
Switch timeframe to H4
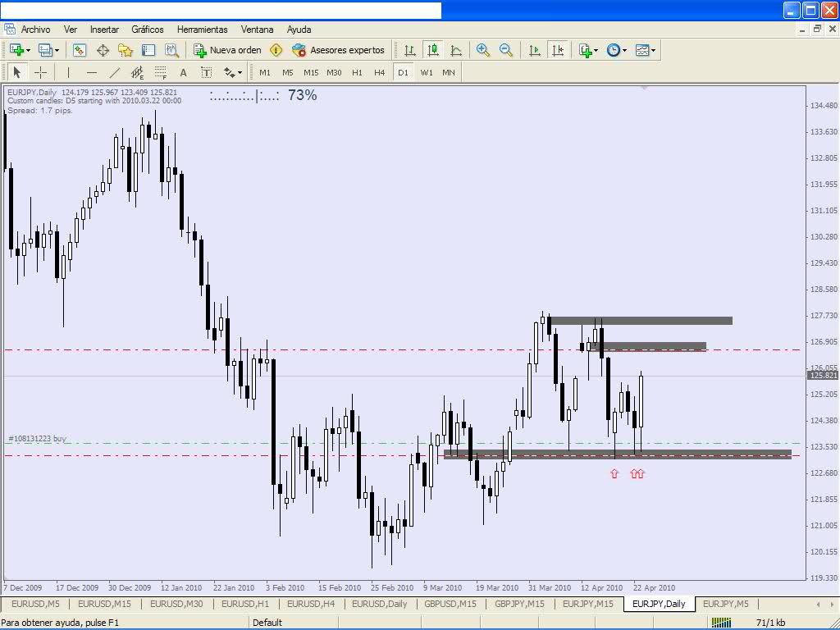pos(379,72)
